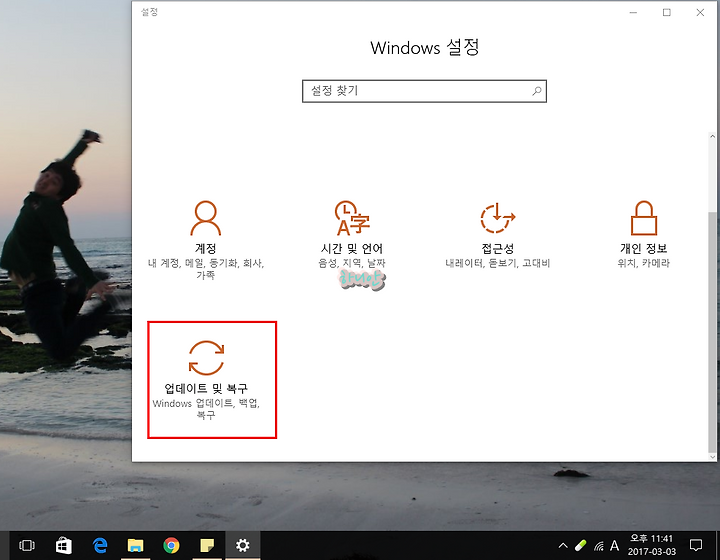
Task: Click the "위치, 카메라" description text
Action: click(x=644, y=263)
